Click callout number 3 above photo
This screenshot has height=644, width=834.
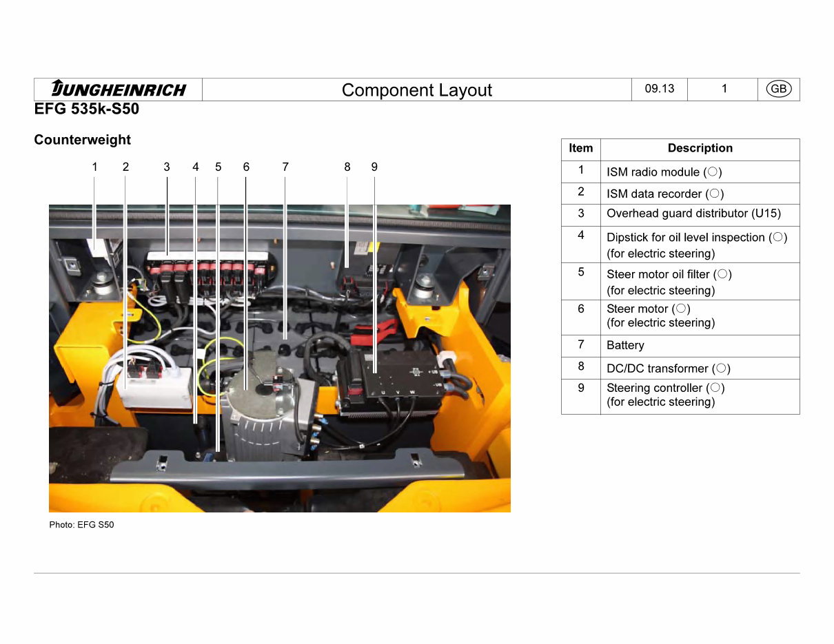tap(167, 167)
